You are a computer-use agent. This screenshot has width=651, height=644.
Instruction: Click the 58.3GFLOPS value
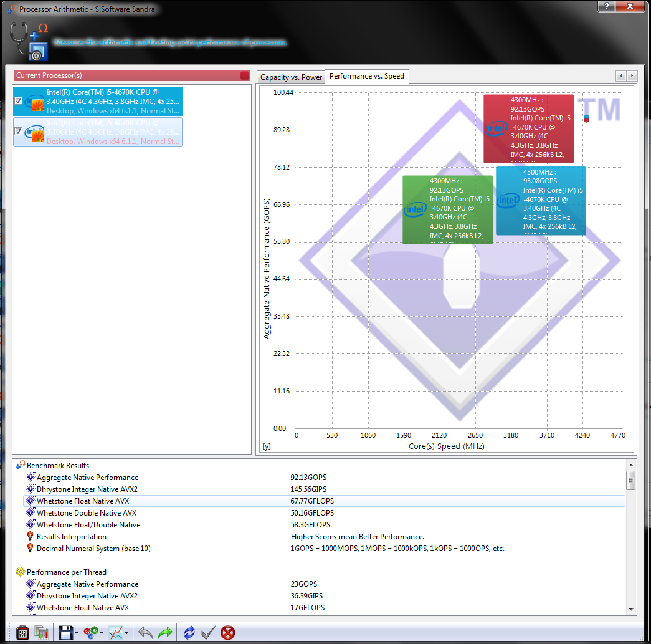(x=311, y=525)
